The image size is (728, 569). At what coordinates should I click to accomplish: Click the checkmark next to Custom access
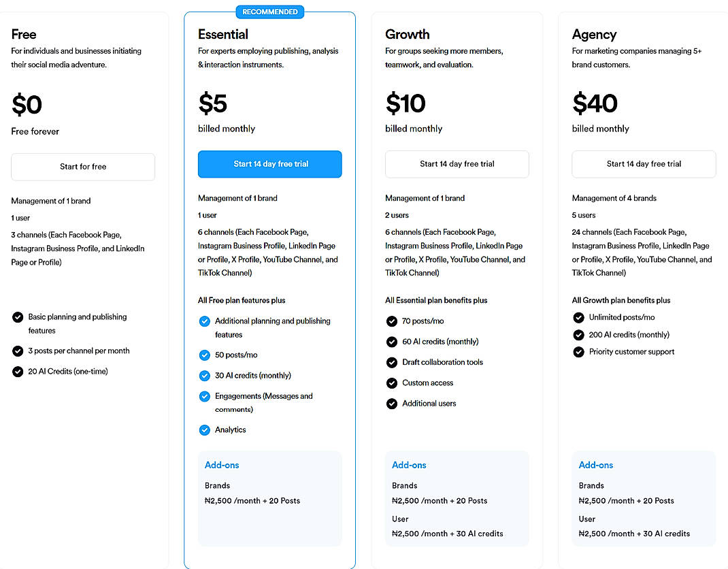click(391, 383)
